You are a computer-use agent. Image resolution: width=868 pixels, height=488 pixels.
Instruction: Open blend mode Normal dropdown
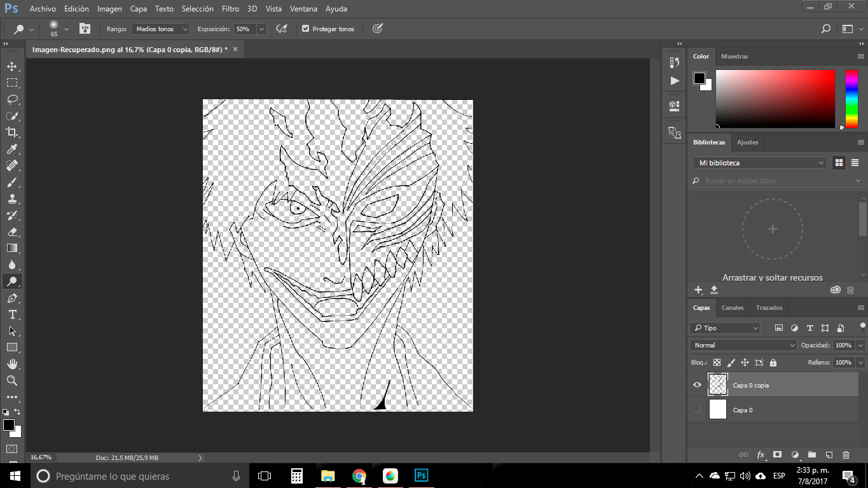point(743,345)
